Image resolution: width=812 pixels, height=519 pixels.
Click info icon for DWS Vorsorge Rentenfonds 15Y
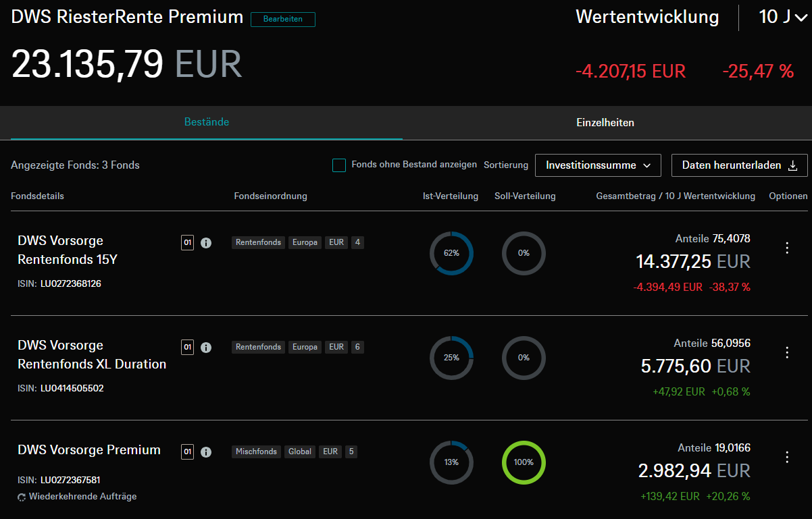pos(206,243)
